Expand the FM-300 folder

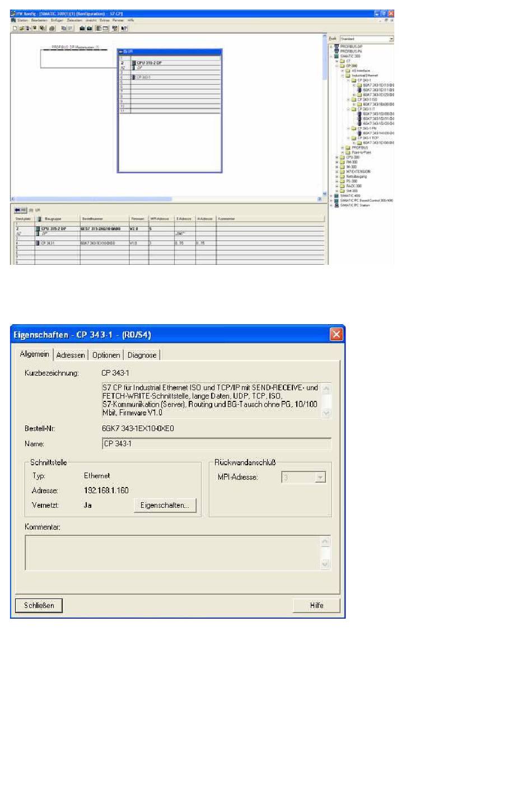(337, 162)
